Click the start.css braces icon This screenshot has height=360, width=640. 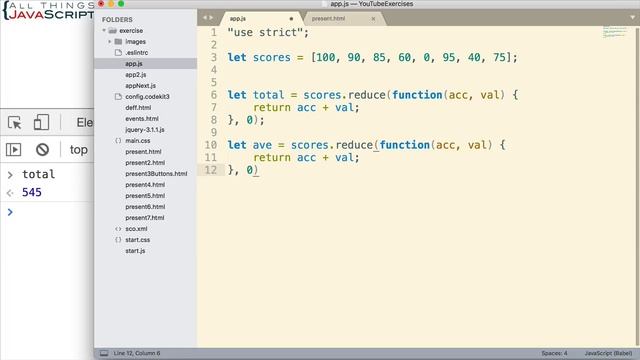[x=118, y=240]
